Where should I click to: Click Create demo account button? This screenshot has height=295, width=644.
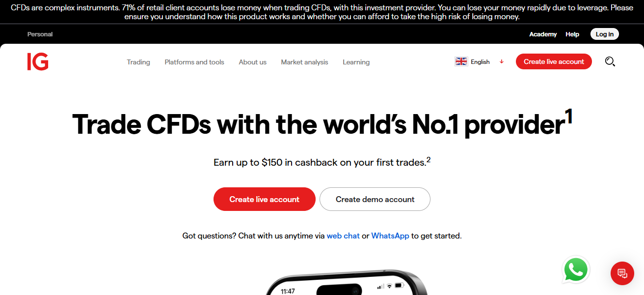tap(375, 199)
